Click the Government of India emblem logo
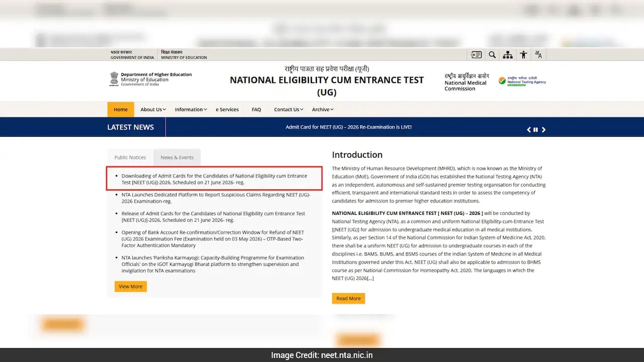Viewport: 644px width, 362px height. (114, 79)
